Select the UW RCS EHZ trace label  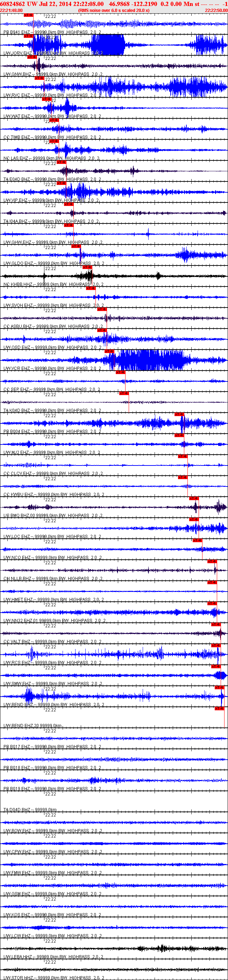tap(52, 663)
